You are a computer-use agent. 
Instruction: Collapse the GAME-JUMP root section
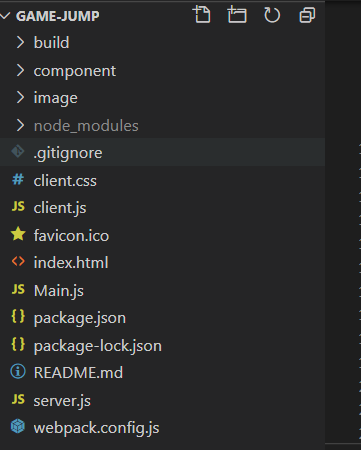point(5,16)
